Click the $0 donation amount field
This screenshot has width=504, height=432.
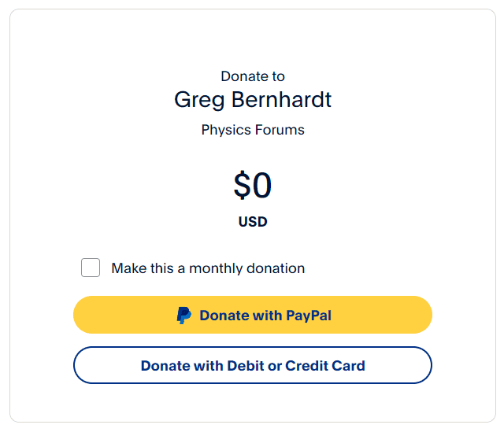coord(253,185)
